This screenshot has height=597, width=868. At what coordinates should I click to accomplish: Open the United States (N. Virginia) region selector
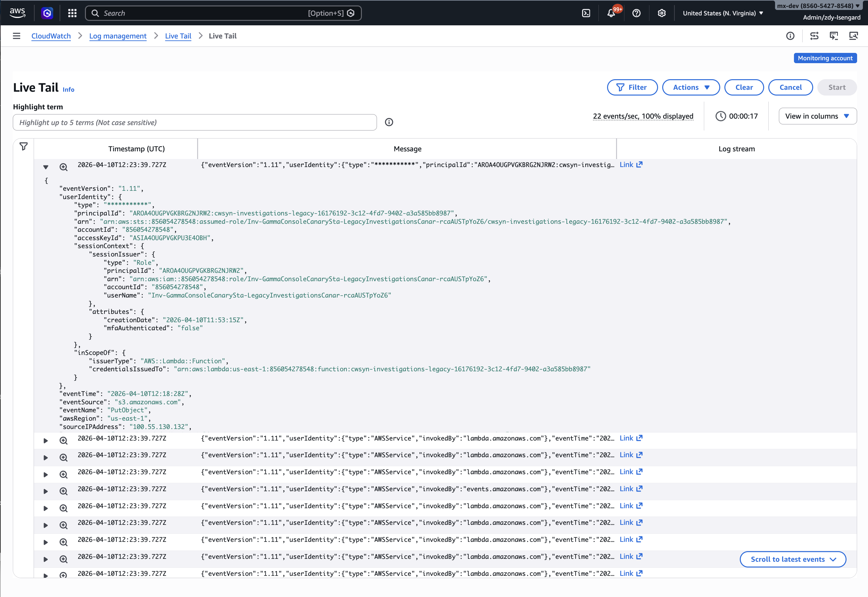tap(723, 13)
